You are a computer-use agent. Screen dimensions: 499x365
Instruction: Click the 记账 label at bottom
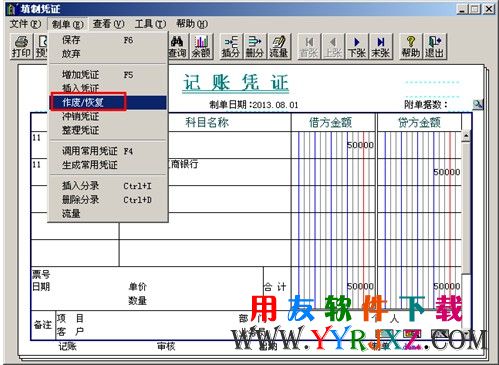click(x=68, y=347)
